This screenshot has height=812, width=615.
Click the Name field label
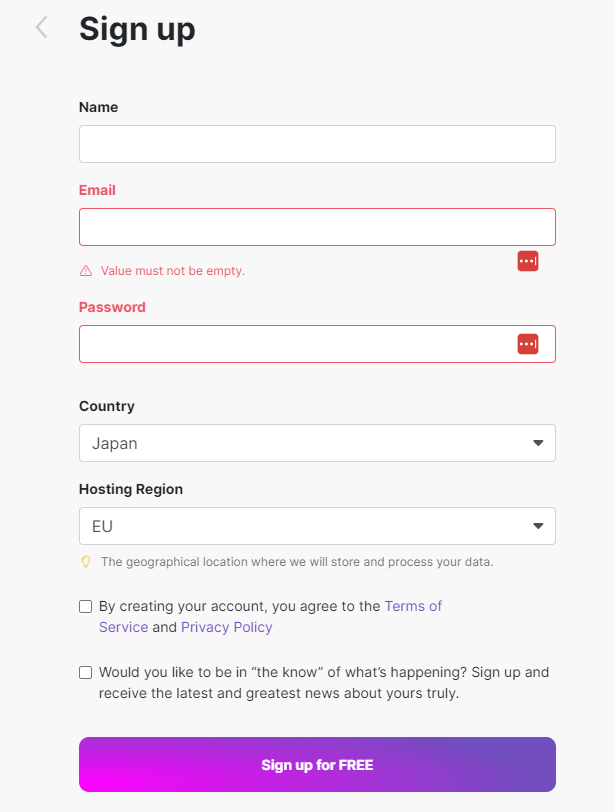98,107
